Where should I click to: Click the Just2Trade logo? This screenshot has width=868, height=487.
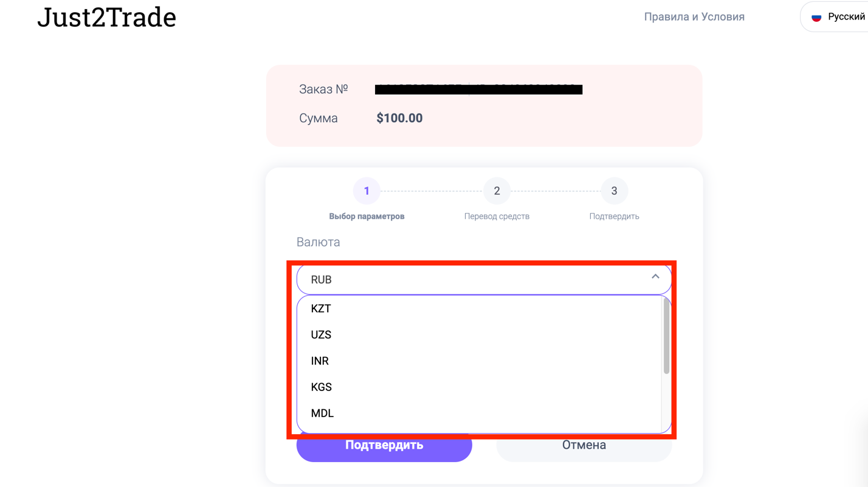[x=106, y=17]
